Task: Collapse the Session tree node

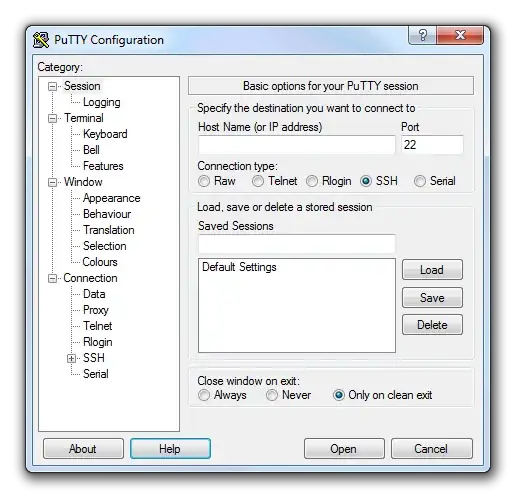Action: pyautogui.click(x=52, y=87)
